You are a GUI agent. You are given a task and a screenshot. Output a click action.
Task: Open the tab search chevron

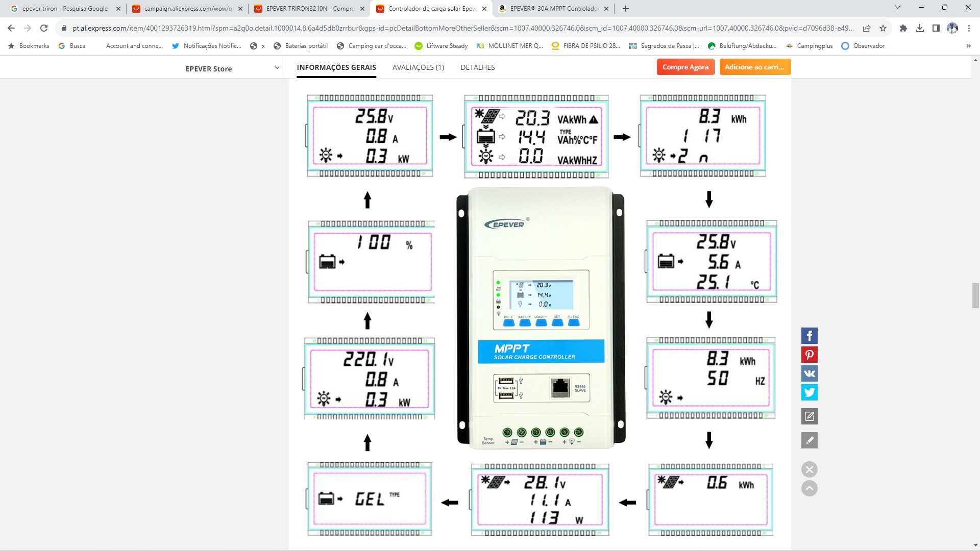tap(897, 8)
